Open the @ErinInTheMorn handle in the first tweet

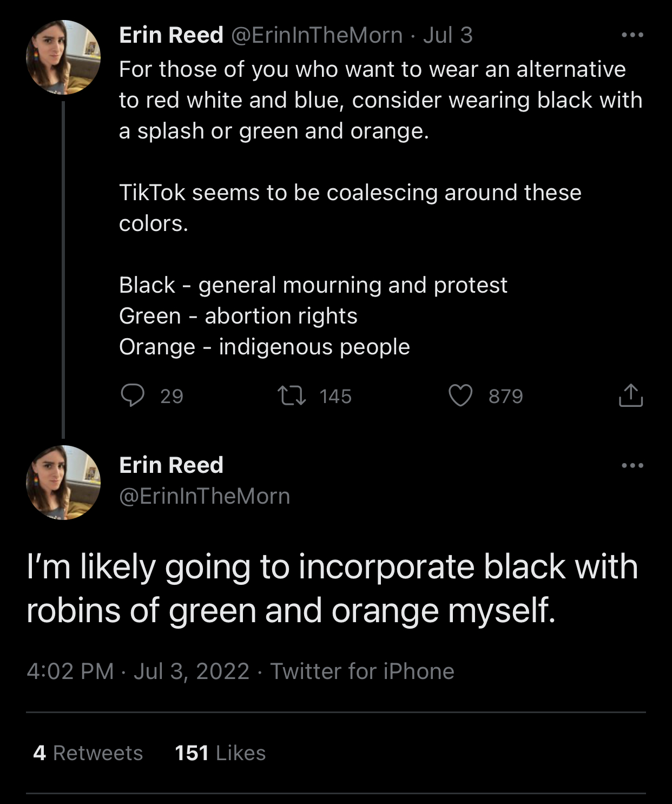(317, 35)
